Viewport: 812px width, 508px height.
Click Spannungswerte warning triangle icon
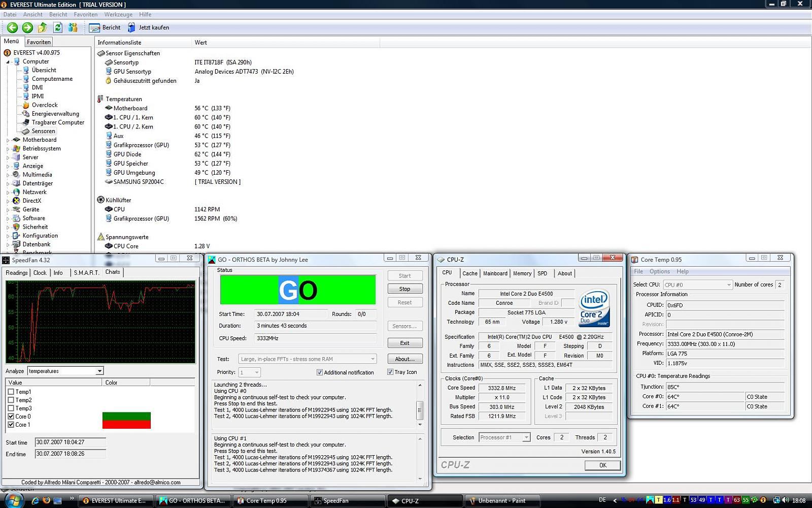click(100, 237)
